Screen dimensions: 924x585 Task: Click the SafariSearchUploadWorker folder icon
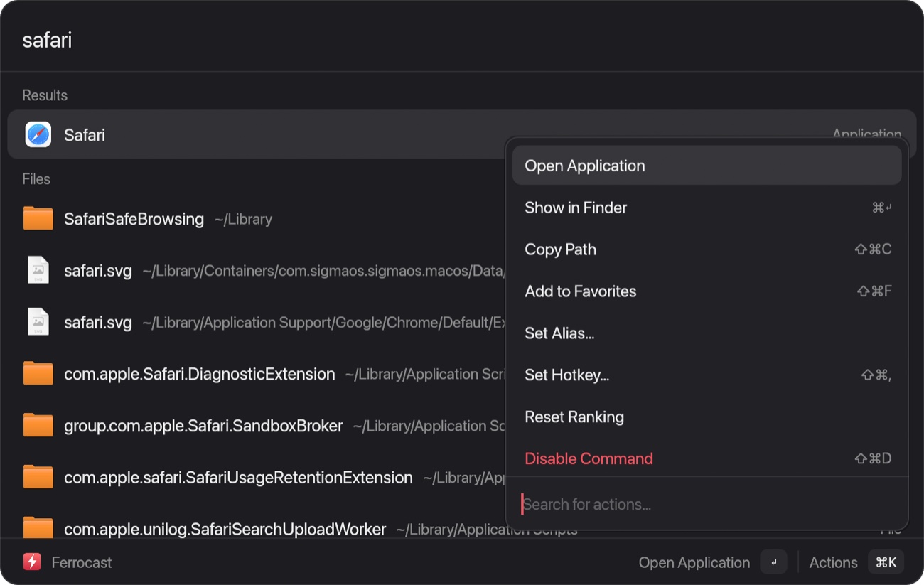tap(38, 528)
